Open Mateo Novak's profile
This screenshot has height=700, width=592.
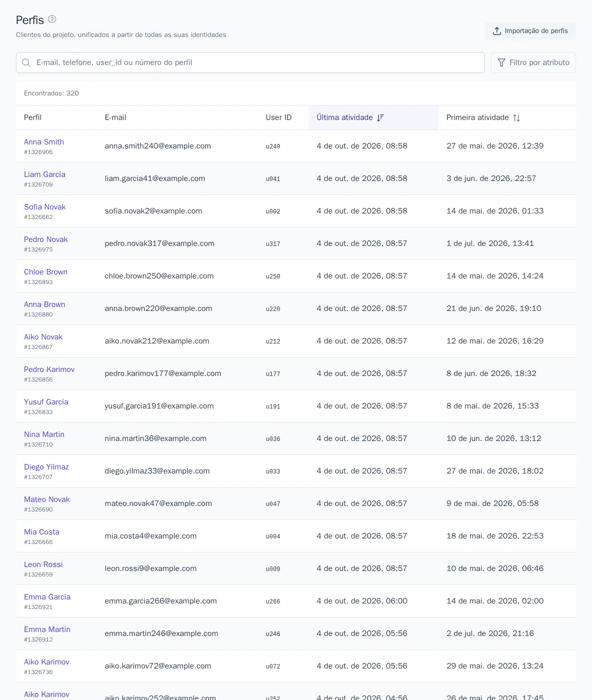47,499
